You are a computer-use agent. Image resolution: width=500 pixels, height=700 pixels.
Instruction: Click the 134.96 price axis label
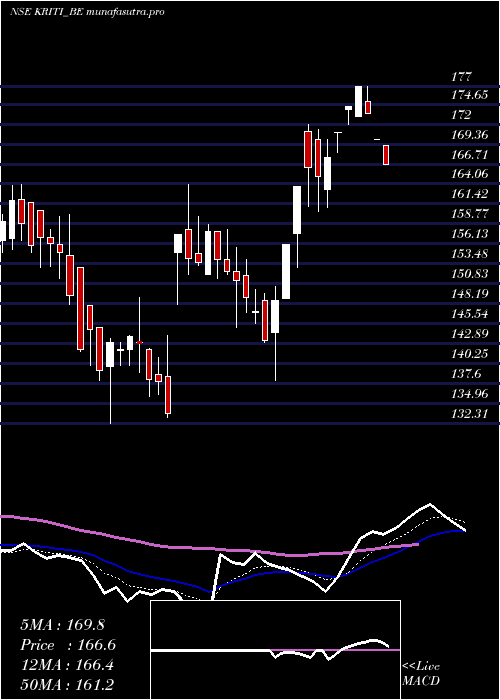pos(469,394)
